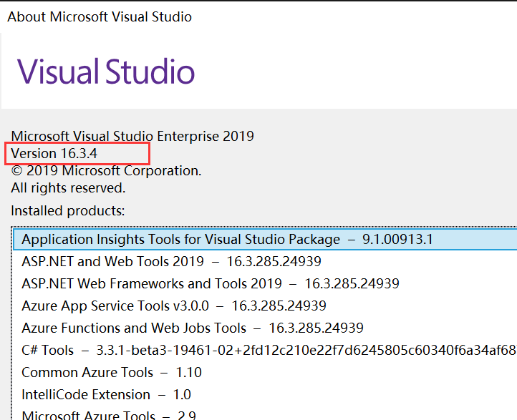Click Microsoft Visual Studio Enterprise 2019 text

pos(132,136)
